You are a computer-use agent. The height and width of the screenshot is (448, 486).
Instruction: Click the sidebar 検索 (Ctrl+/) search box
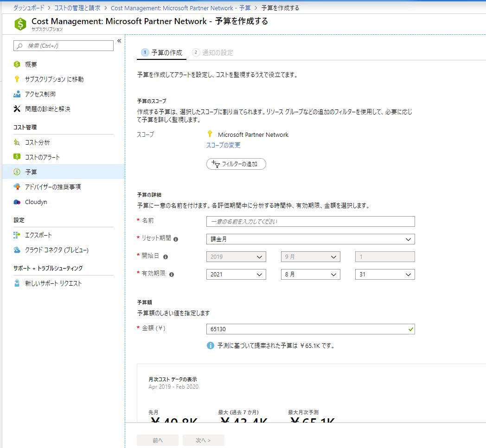(x=64, y=46)
